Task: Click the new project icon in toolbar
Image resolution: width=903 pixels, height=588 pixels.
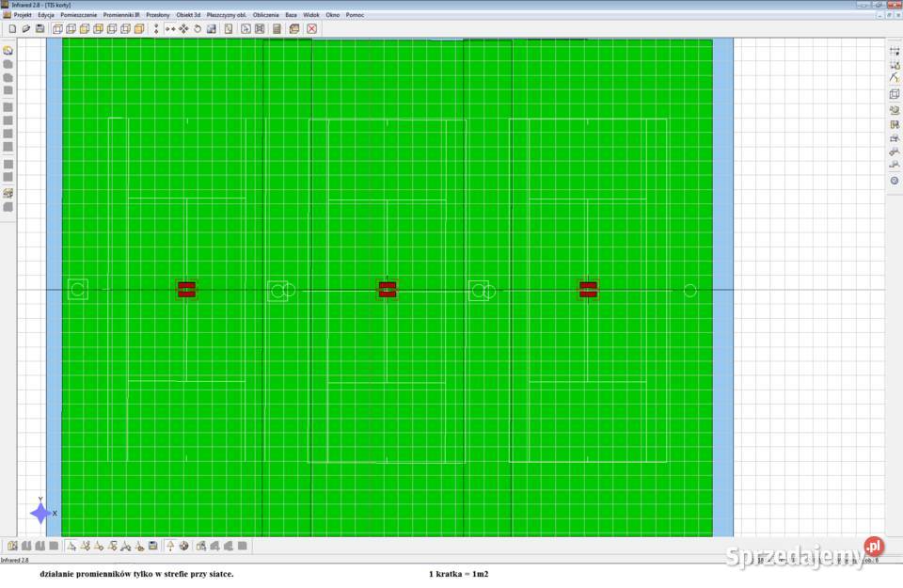Action: 12,29
